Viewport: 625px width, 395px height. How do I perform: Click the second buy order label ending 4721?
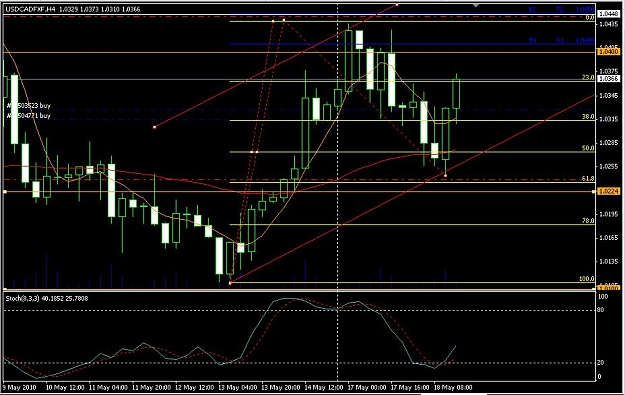(x=29, y=116)
